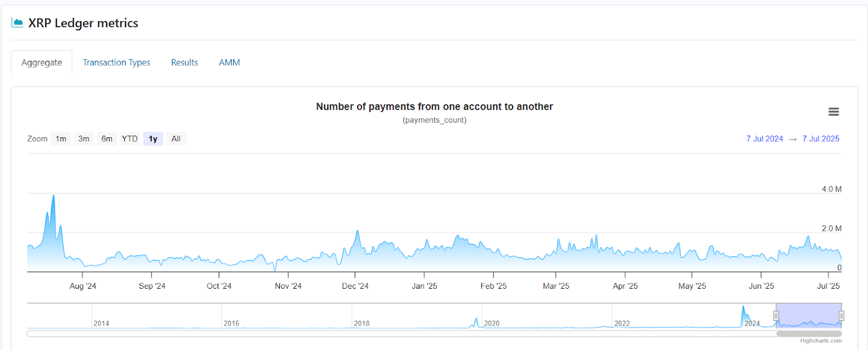Click the navigator horizontal scrollbar thumb
The image size is (868, 350).
click(x=809, y=334)
